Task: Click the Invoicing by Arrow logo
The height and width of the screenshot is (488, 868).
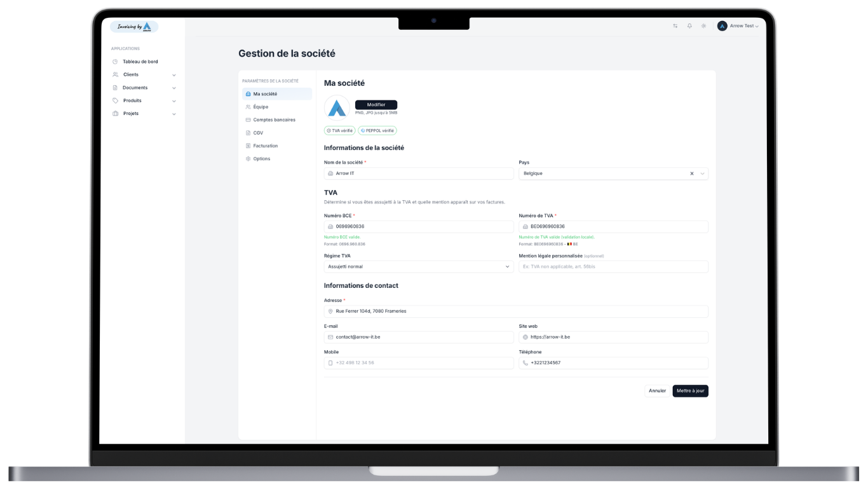Action: (134, 27)
